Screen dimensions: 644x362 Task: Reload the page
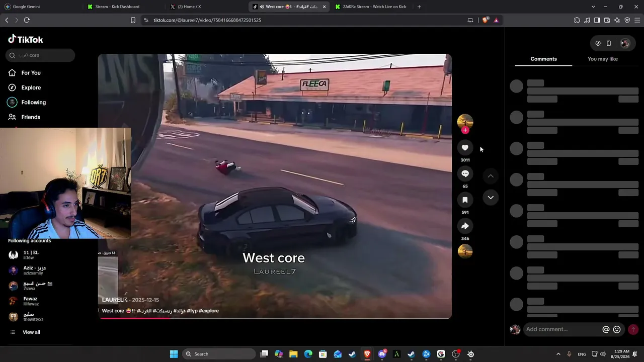coord(27,20)
